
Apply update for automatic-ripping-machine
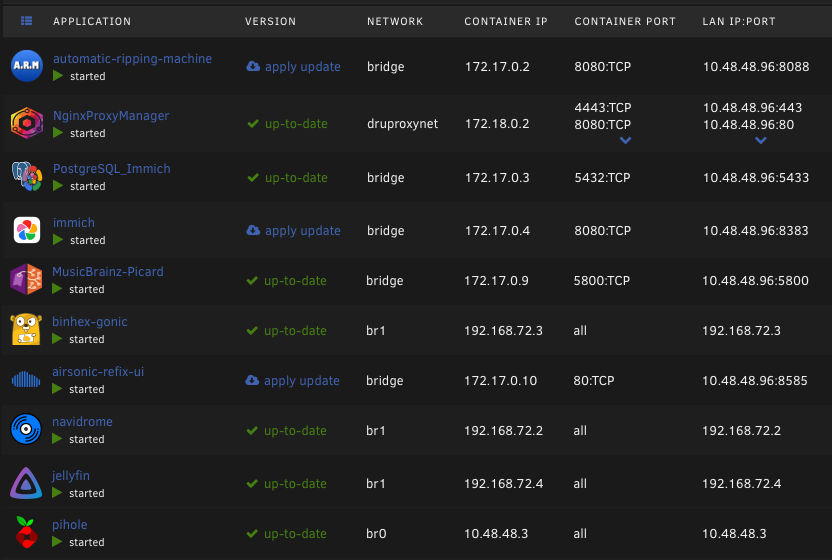tap(302, 67)
